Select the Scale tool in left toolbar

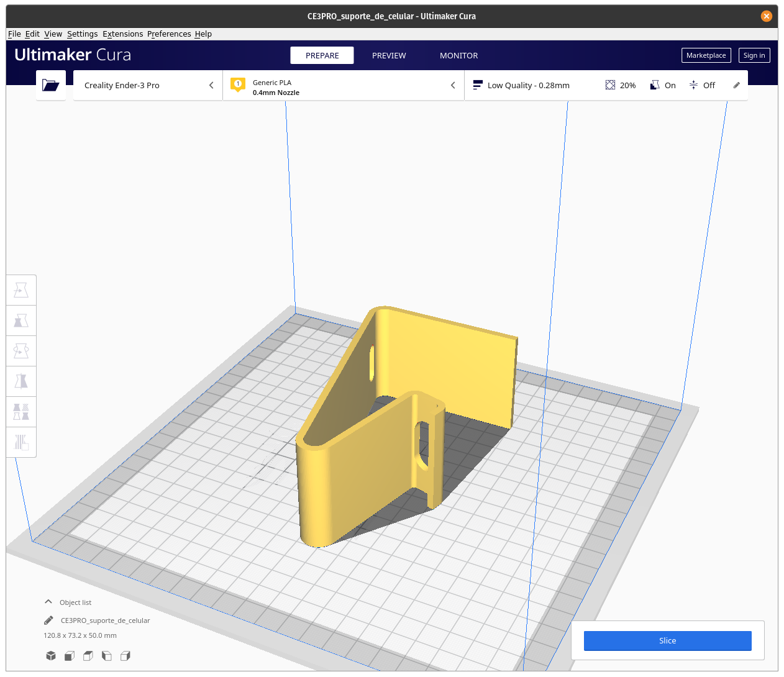coord(21,320)
